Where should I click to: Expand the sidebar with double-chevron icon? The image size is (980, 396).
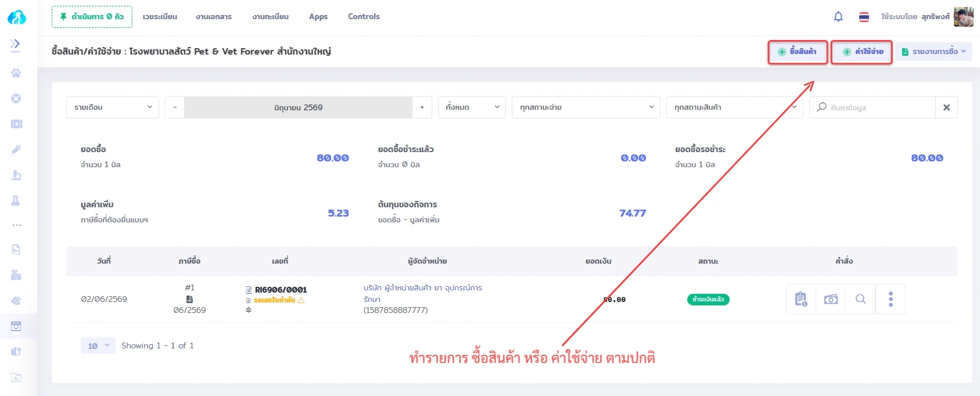coord(16,44)
